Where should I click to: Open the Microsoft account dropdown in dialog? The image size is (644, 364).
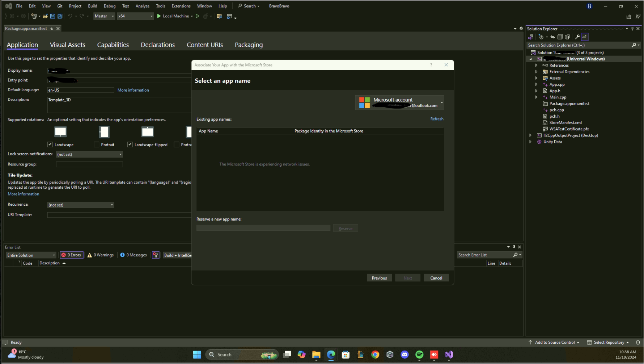point(399,102)
